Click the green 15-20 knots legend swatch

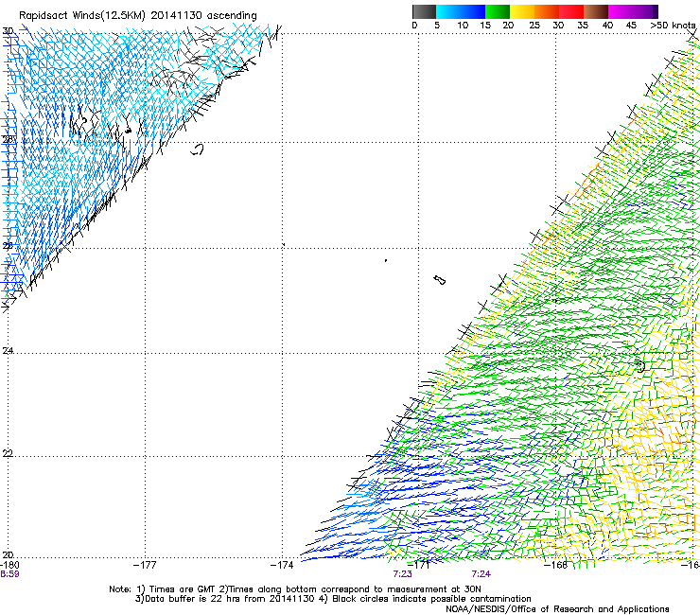[x=498, y=11]
